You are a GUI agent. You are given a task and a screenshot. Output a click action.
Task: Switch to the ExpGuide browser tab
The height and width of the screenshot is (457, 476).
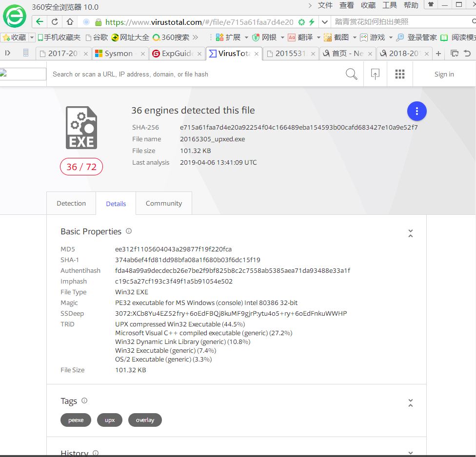click(178, 54)
